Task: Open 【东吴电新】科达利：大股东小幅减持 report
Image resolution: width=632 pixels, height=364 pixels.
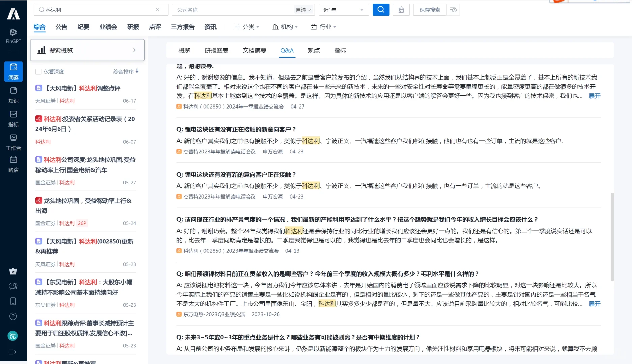Action: click(84, 287)
